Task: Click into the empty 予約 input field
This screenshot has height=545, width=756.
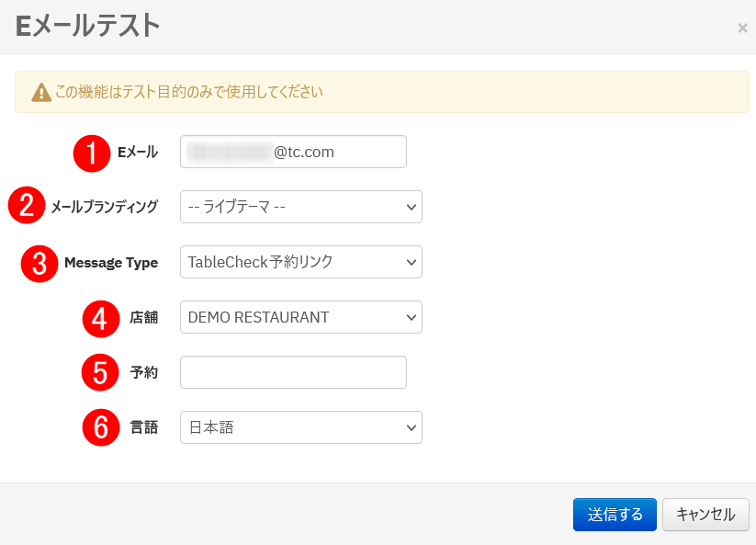Action: 293,372
